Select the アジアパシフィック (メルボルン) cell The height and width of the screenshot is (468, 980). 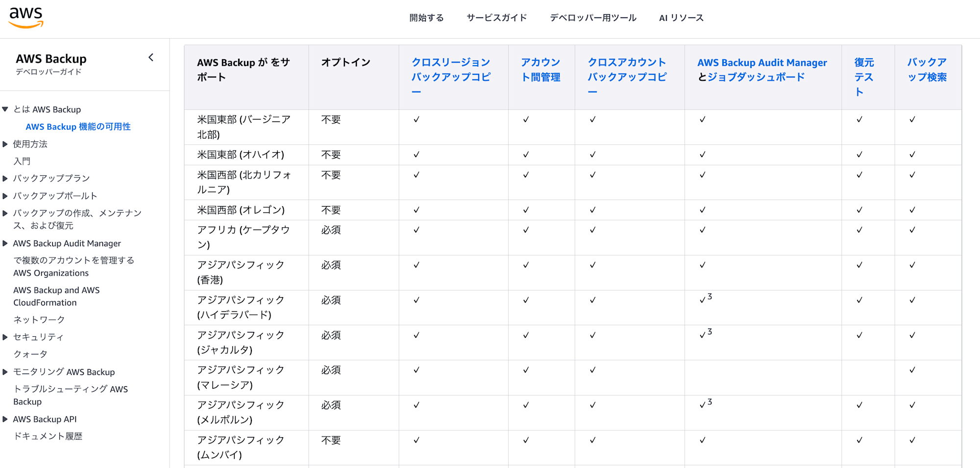pyautogui.click(x=246, y=413)
